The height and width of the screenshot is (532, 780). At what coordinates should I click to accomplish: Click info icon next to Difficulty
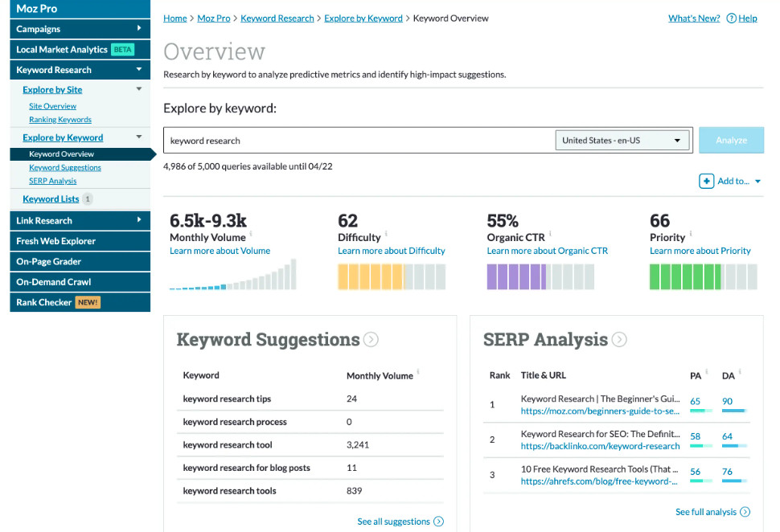click(x=386, y=233)
